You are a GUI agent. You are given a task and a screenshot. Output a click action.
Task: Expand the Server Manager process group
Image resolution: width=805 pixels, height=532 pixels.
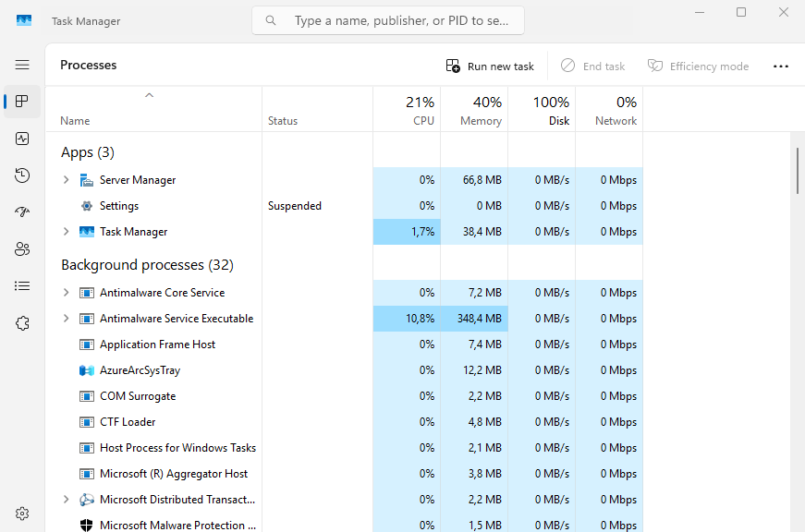click(66, 180)
